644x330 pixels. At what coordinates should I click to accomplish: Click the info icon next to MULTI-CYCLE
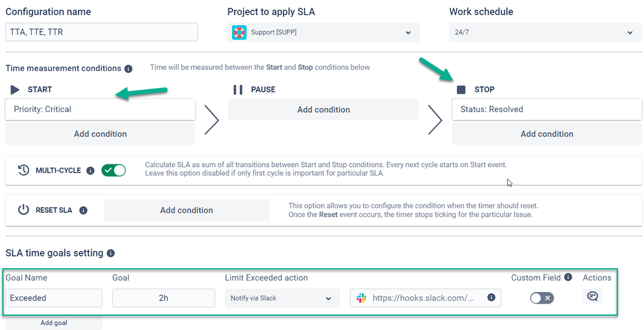(90, 171)
